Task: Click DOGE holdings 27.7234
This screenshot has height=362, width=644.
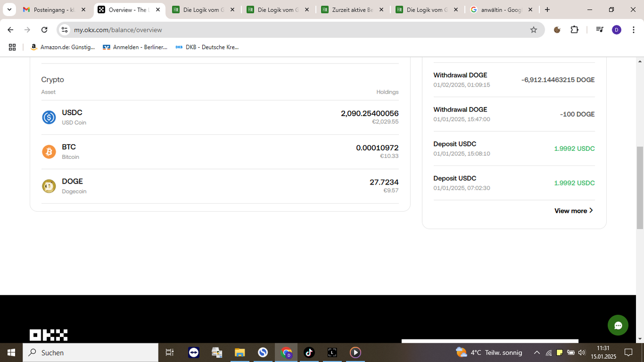Action: (x=384, y=182)
